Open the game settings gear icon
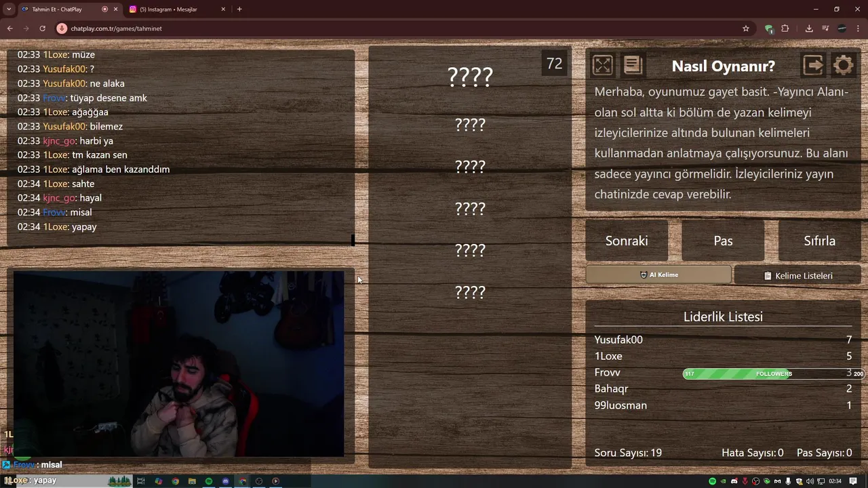Viewport: 868px width, 488px height. pyautogui.click(x=844, y=65)
